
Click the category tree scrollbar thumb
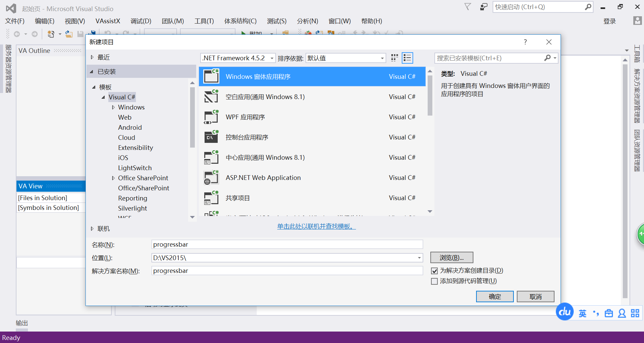192,117
